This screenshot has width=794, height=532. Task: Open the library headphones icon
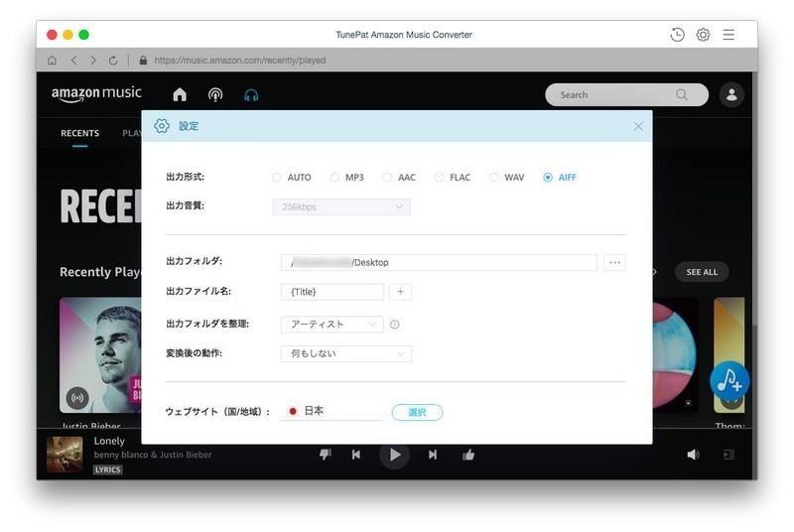tap(251, 94)
